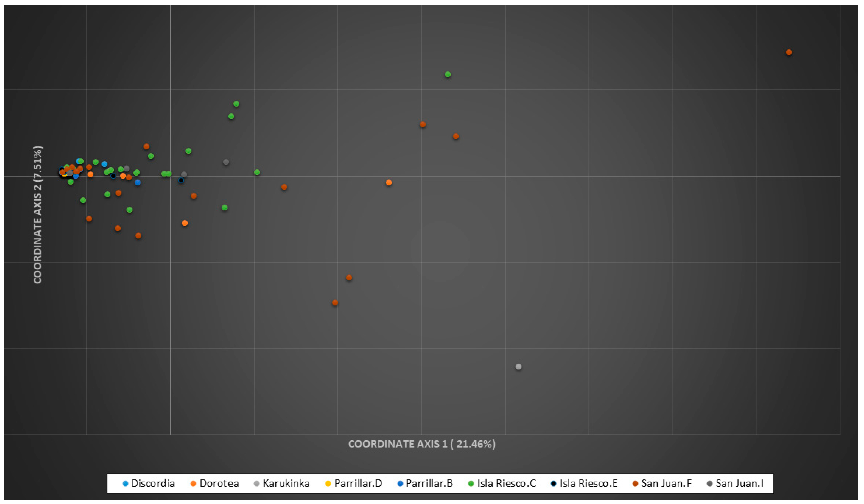Click the Isla Riesco.C green legend marker
The image size is (864, 504).
pyautogui.click(x=471, y=483)
